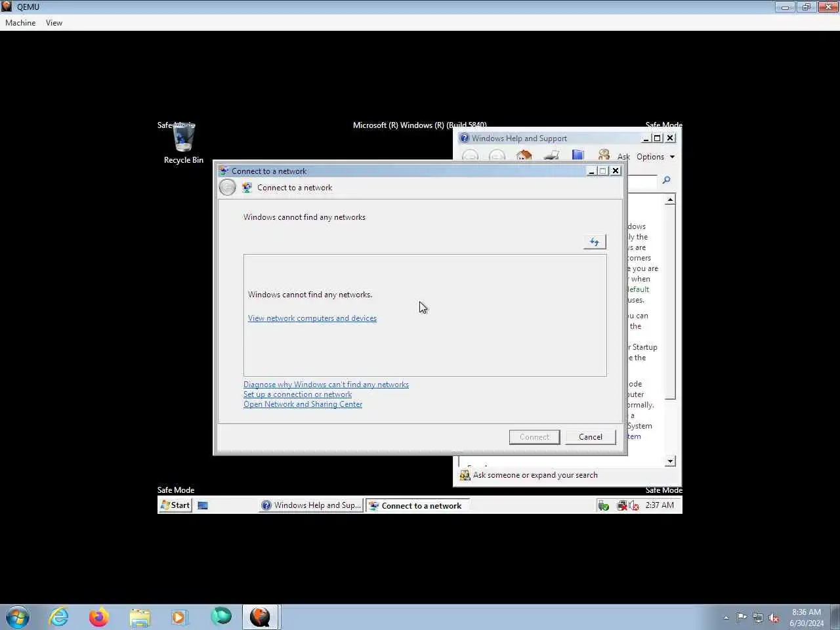840x630 pixels.
Task: Click host tray muted speaker icon
Action: (774, 618)
